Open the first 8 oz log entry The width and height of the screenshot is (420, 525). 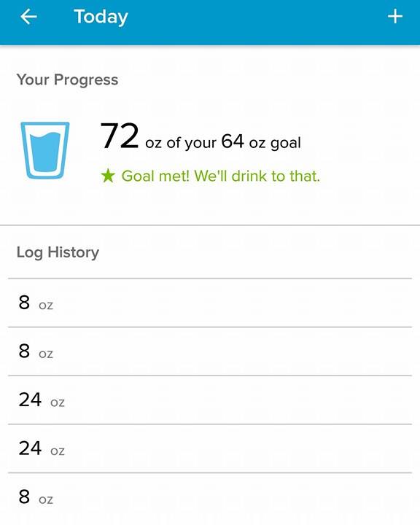[210, 303]
